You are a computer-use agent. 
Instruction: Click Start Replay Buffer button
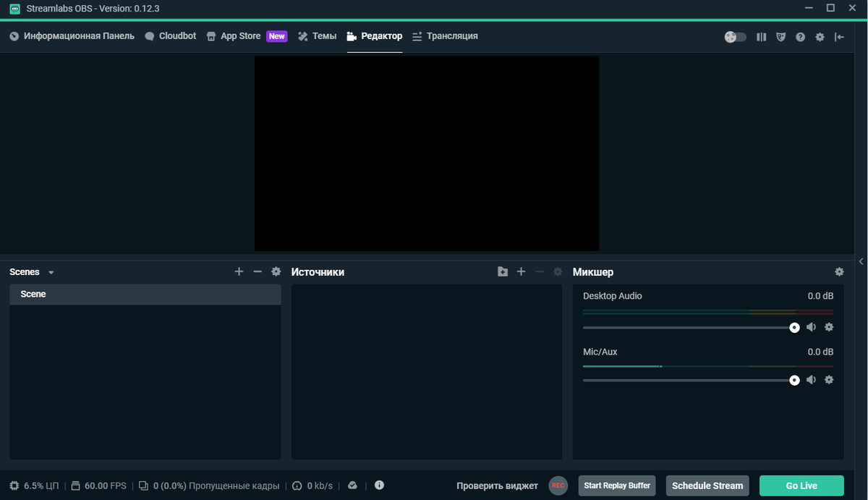pos(617,486)
